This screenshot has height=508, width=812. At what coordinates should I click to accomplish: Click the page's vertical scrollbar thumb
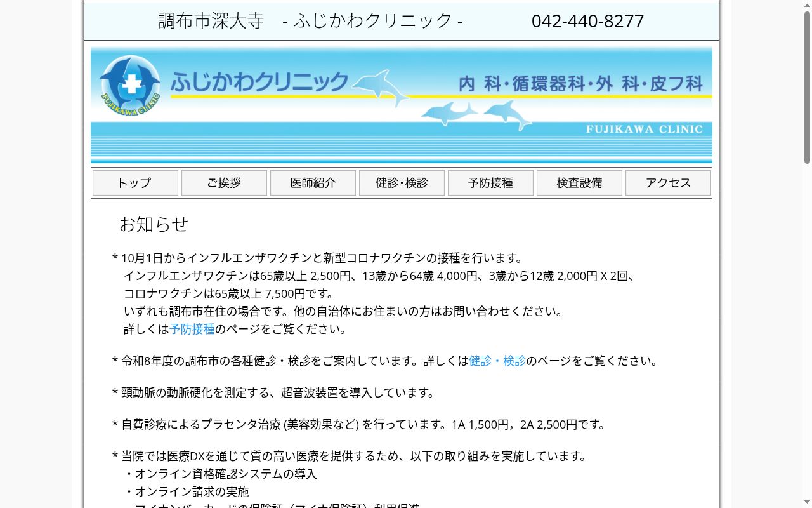(807, 87)
